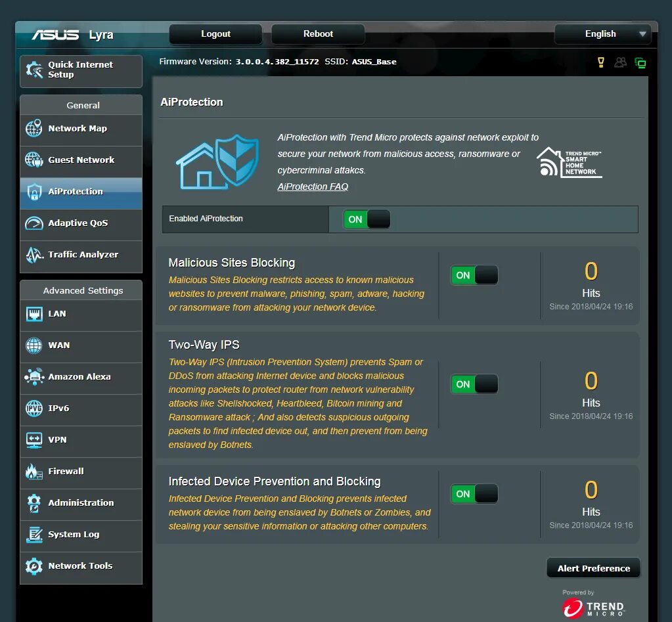Click the Network Tools wrench icon
This screenshot has width=672, height=622.
(34, 566)
